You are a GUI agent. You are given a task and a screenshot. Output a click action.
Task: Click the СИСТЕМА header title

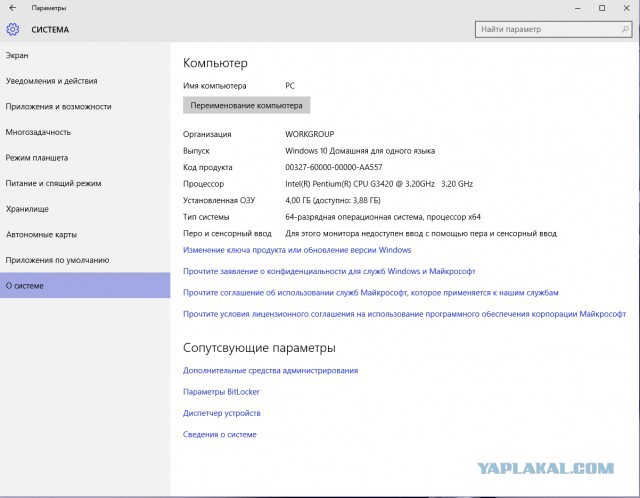[x=50, y=30]
